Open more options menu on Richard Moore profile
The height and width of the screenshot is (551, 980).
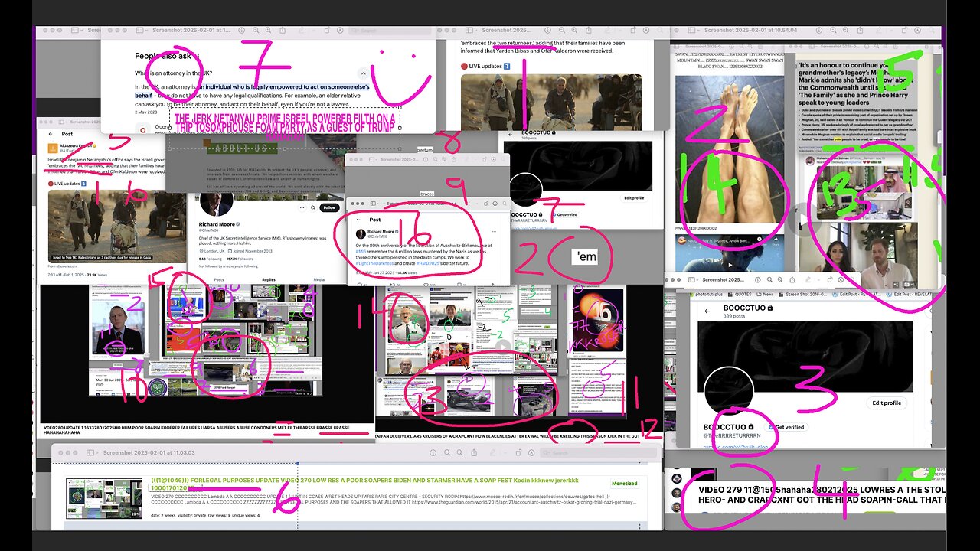pos(302,207)
